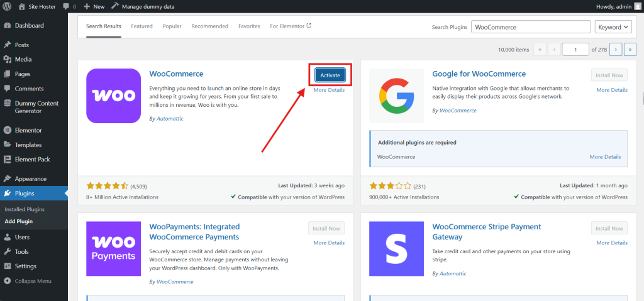Open WooPayments: Integrated WooCommerce Payments title
This screenshot has width=644, height=301.
pyautogui.click(x=194, y=232)
